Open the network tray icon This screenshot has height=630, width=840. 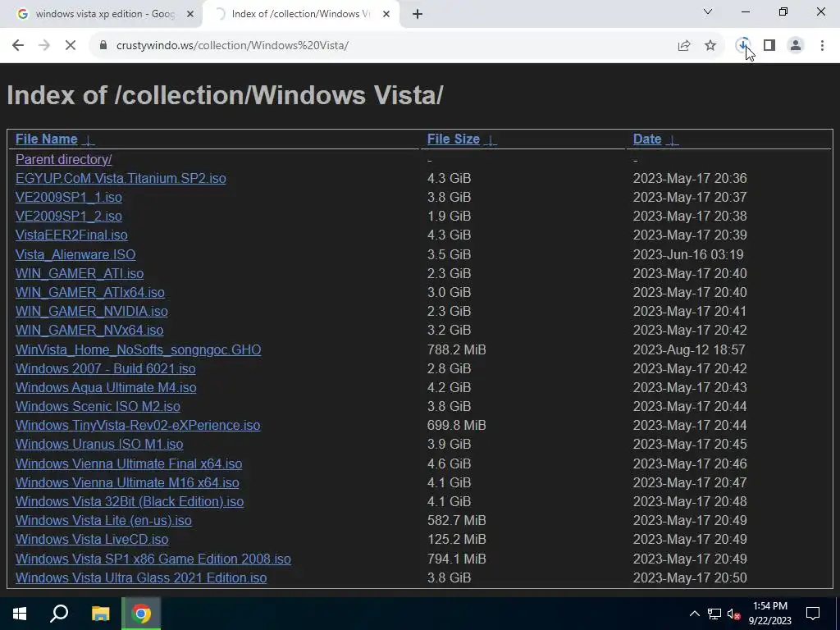coord(714,614)
